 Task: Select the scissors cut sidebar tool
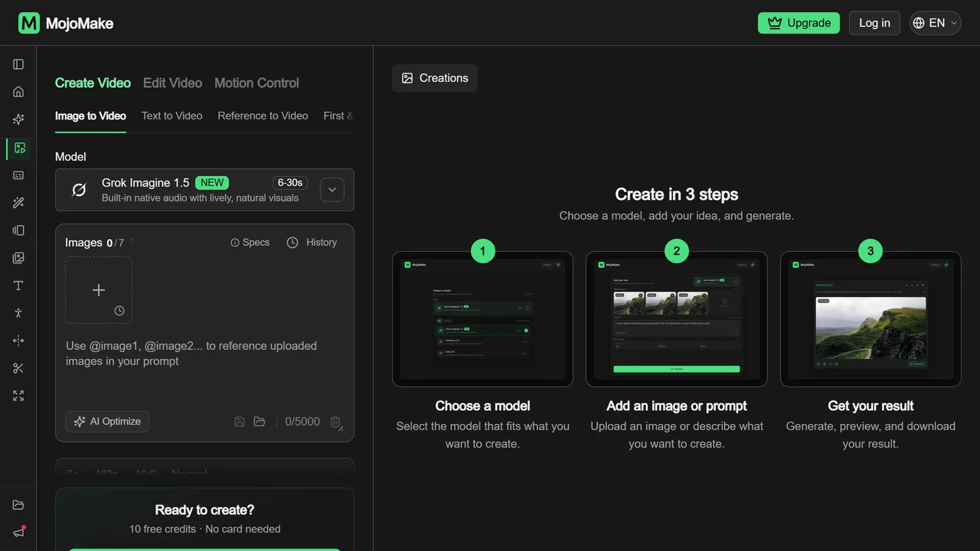point(18,368)
